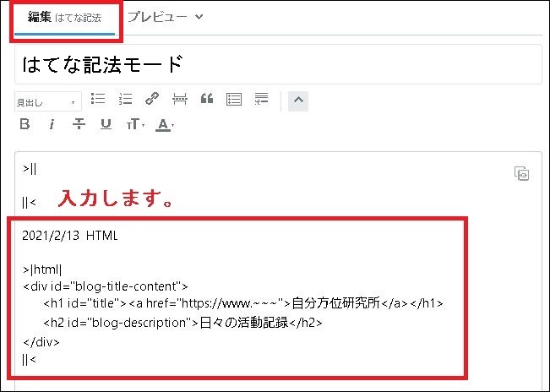Apply italic formatting

click(52, 124)
